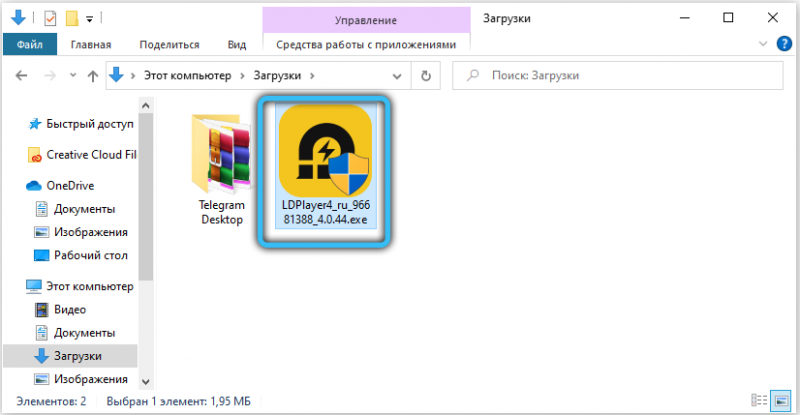This screenshot has width=800, height=415.
Task: Expand the address bar history dropdown
Action: (x=396, y=76)
